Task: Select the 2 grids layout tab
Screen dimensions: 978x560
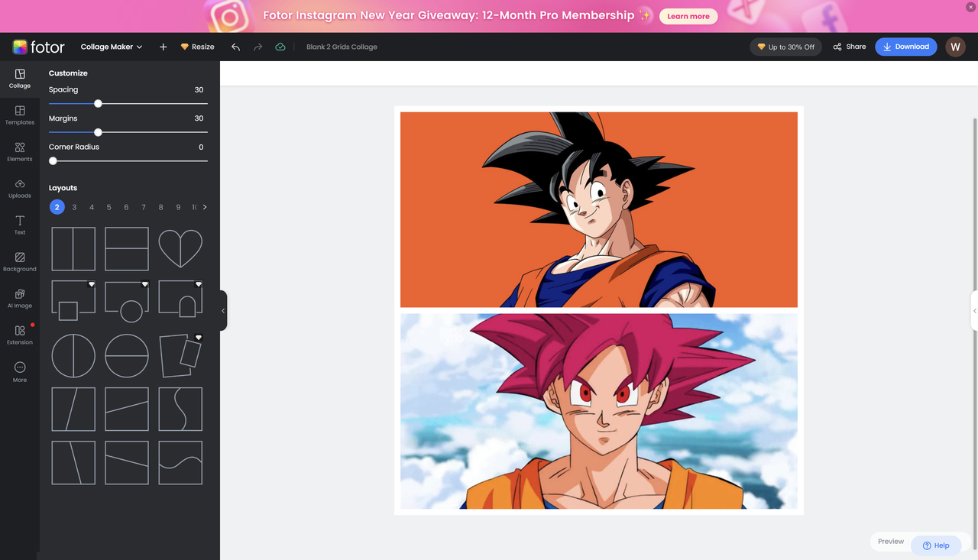Action: (x=57, y=207)
